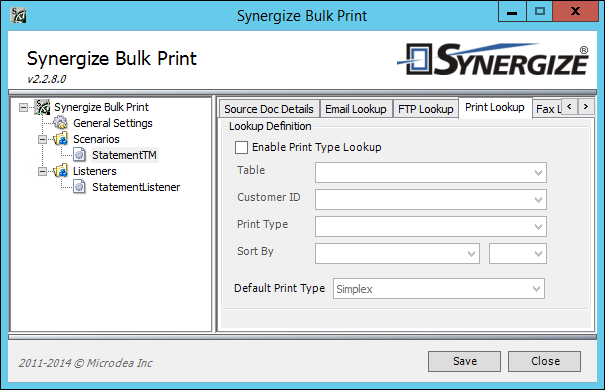Click the version text v2.2.8.0
605x390 pixels.
(x=47, y=79)
